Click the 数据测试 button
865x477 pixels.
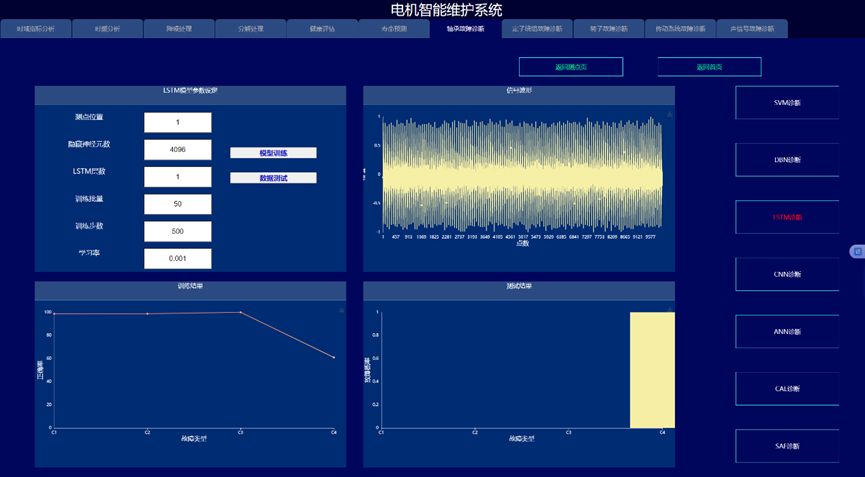tap(273, 178)
